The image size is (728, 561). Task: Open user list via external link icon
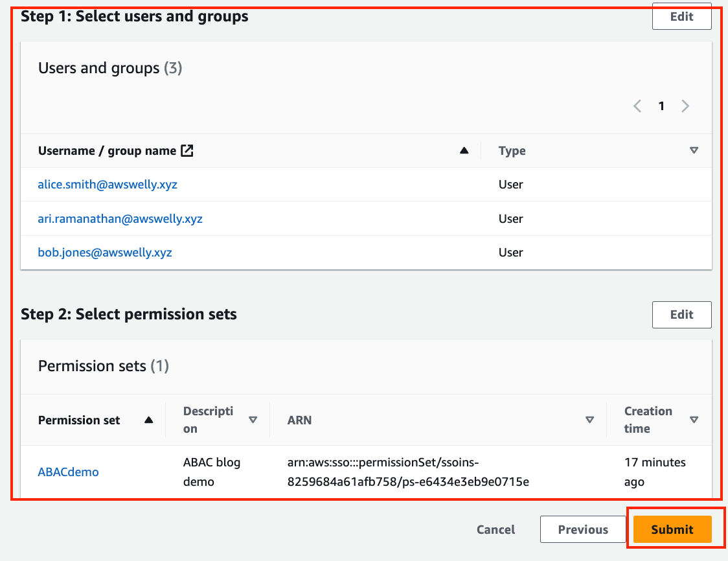coord(187,150)
